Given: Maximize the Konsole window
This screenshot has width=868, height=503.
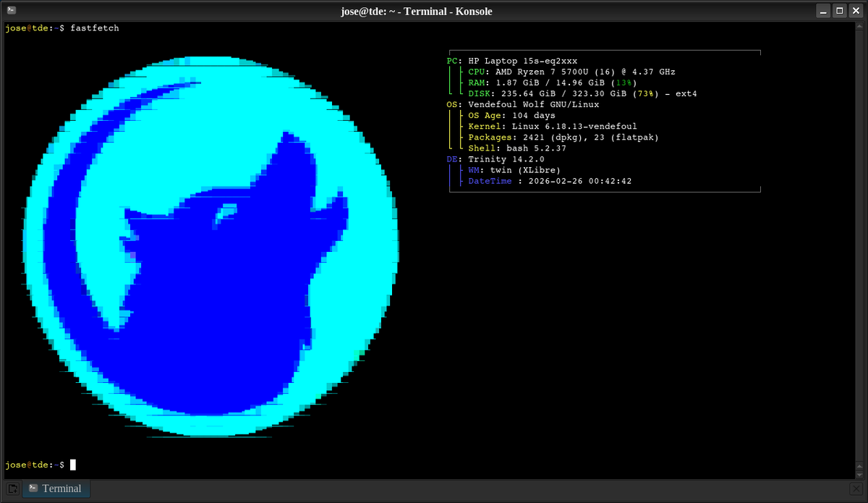Looking at the screenshot, I should click(x=839, y=11).
